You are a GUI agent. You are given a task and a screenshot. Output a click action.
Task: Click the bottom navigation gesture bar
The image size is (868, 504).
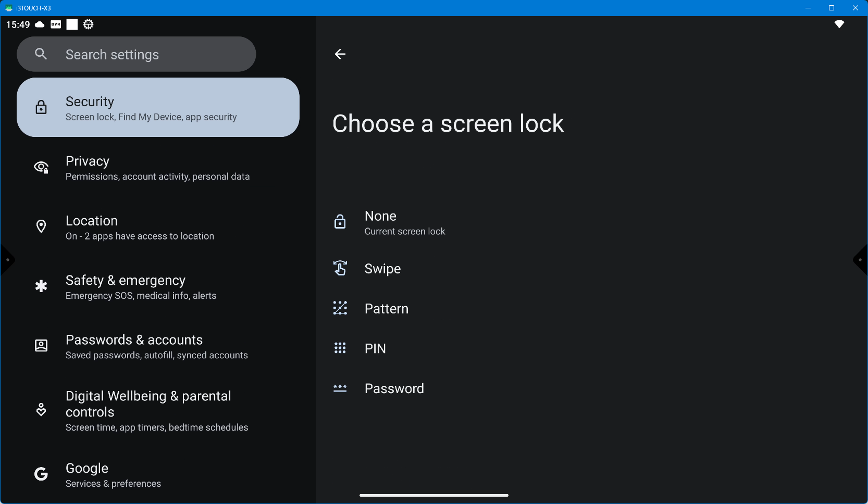pyautogui.click(x=433, y=495)
